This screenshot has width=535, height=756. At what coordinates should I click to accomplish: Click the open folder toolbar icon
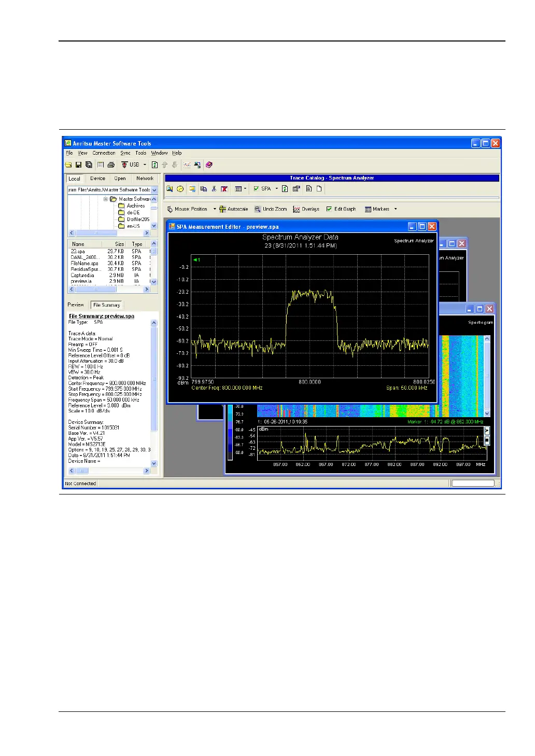[68, 165]
